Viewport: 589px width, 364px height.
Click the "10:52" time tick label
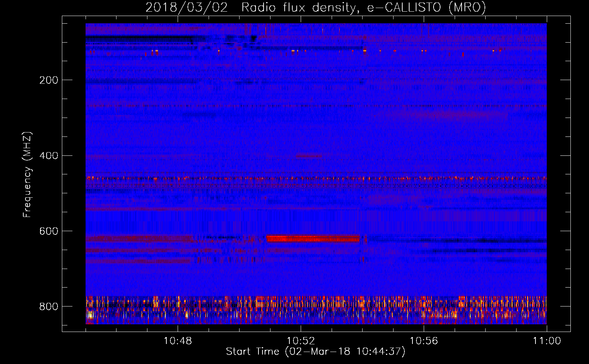(x=301, y=341)
